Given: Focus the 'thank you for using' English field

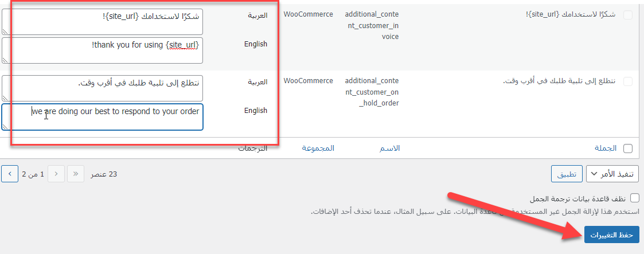Looking at the screenshot, I should tap(103, 50).
